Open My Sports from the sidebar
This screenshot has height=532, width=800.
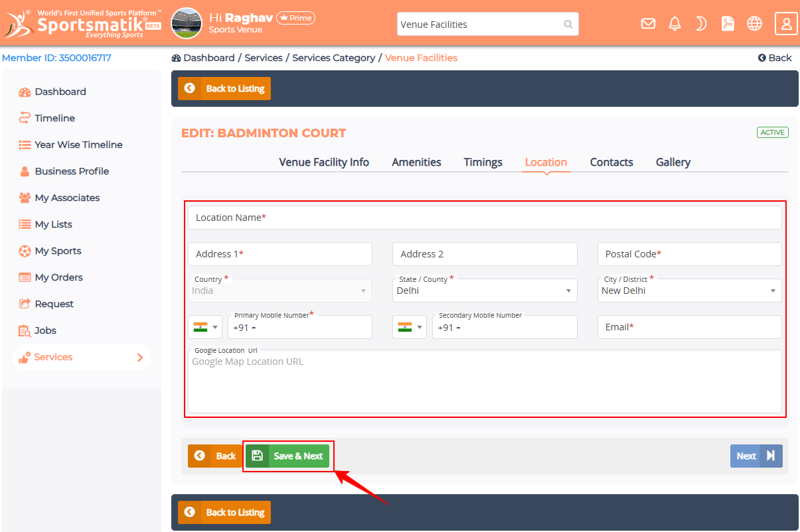[x=58, y=251]
